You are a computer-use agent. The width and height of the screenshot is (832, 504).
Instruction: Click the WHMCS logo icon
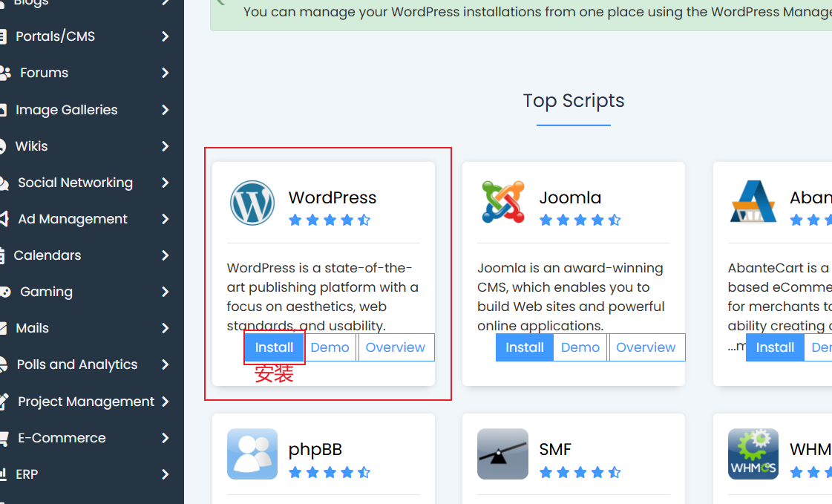pyautogui.click(x=753, y=454)
